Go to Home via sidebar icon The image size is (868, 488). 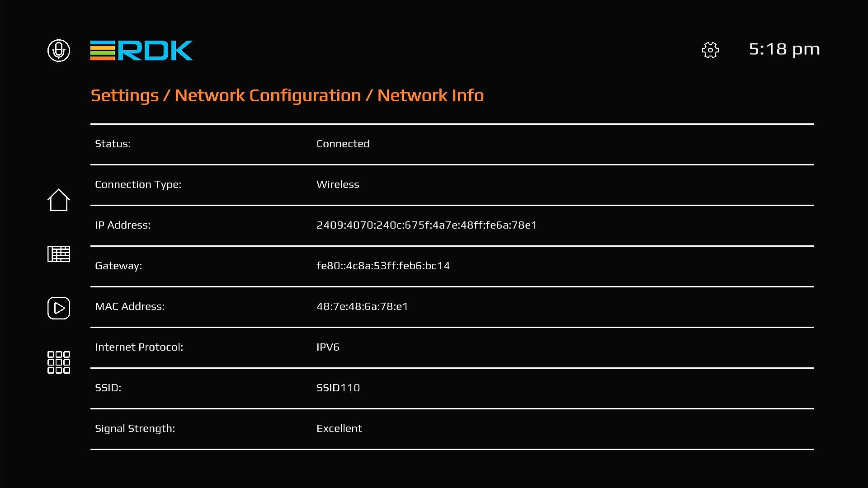click(59, 200)
